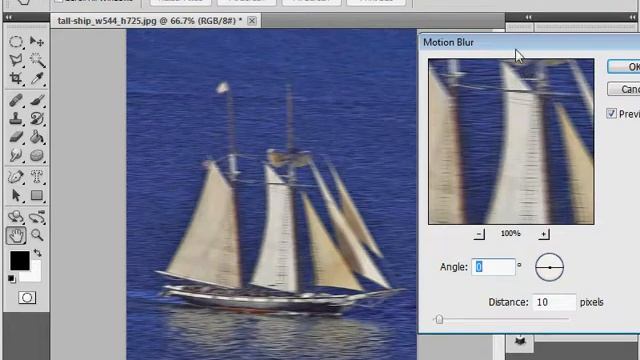Click the Distance pixels input field
The image size is (640, 360).
(554, 302)
